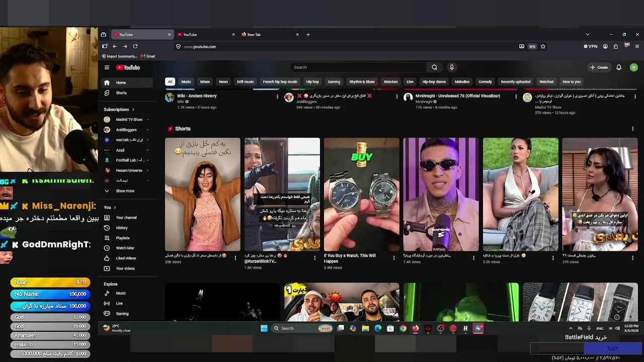Switch to the New Tab browser tab
Image resolution: width=644 pixels, height=362 pixels.
(270, 35)
